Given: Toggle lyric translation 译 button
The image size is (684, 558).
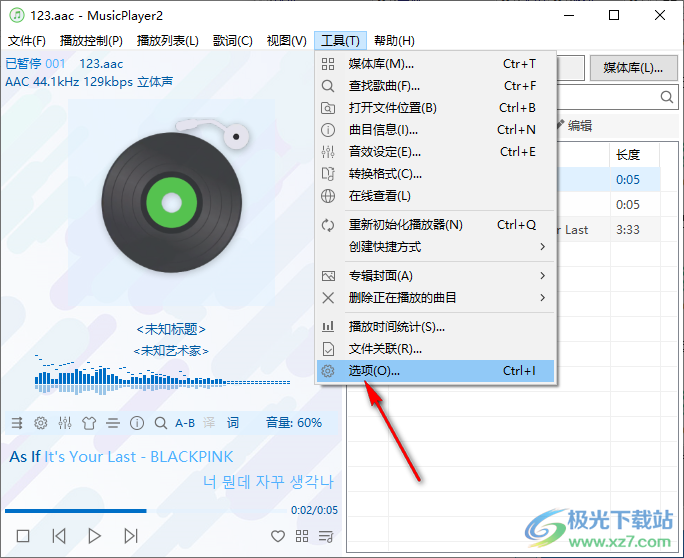Looking at the screenshot, I should point(209,423).
